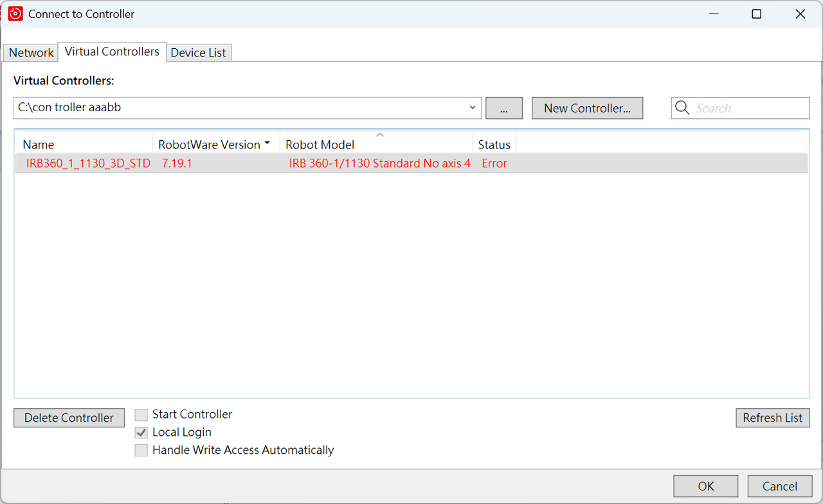Minimize the Connect to Controller dialog
This screenshot has height=504, width=823.
coord(713,14)
